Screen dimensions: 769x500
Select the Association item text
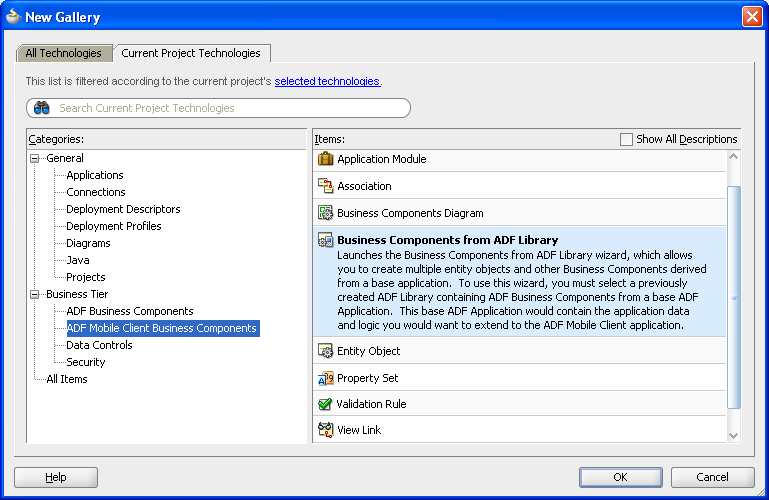pos(364,186)
